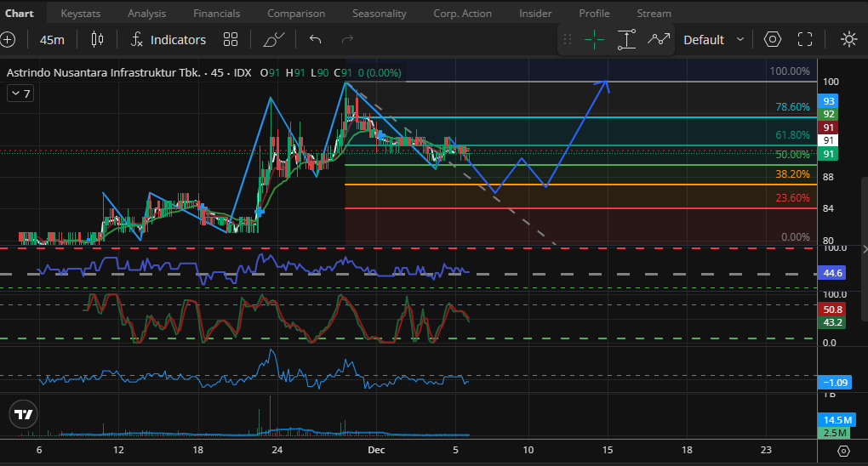The height and width of the screenshot is (466, 868).
Task: Change the 45m timeframe interval
Action: (x=52, y=39)
